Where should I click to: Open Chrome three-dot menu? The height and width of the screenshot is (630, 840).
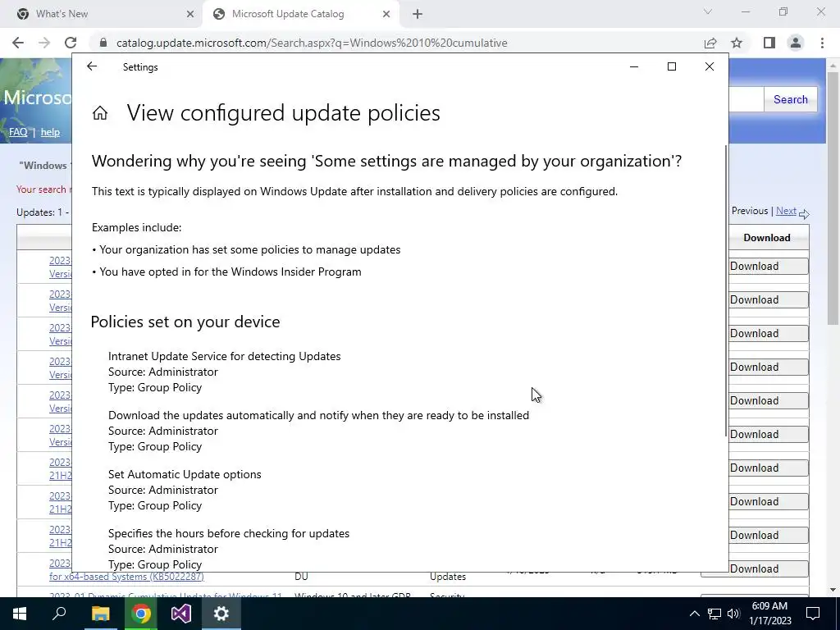pyautogui.click(x=822, y=43)
